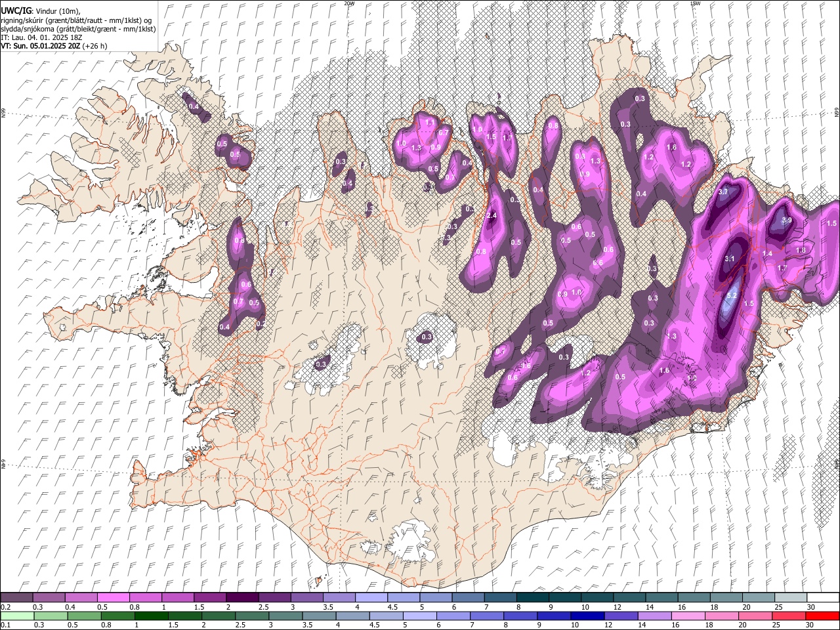
Task: Select the red 25–30 swatch, bottom legend row
Action: [788, 616]
